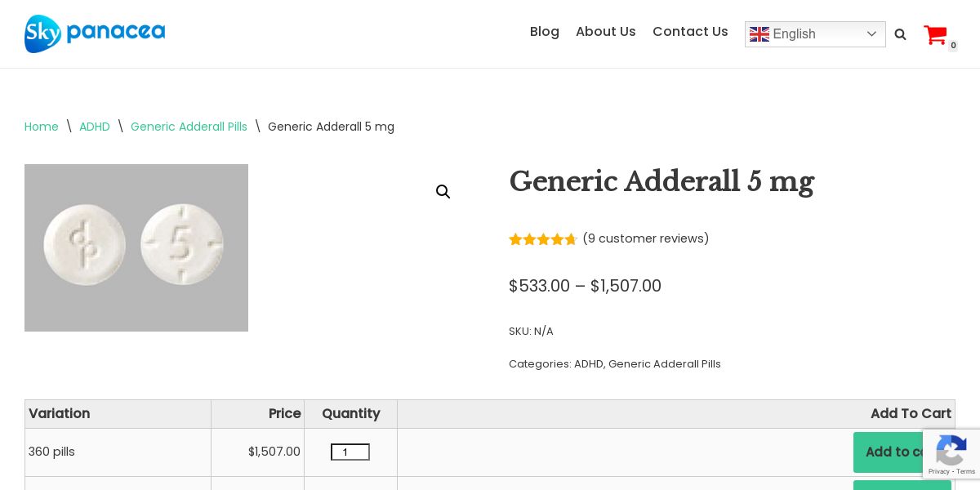Viewport: 980px width, 490px height.
Task: Click the ADHD breadcrumb link
Action: click(95, 127)
